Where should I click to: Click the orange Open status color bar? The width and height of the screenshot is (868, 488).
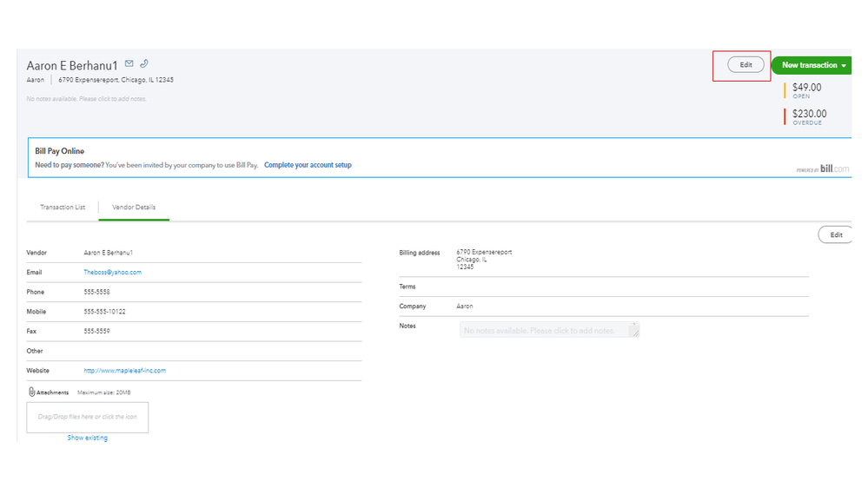pos(785,90)
